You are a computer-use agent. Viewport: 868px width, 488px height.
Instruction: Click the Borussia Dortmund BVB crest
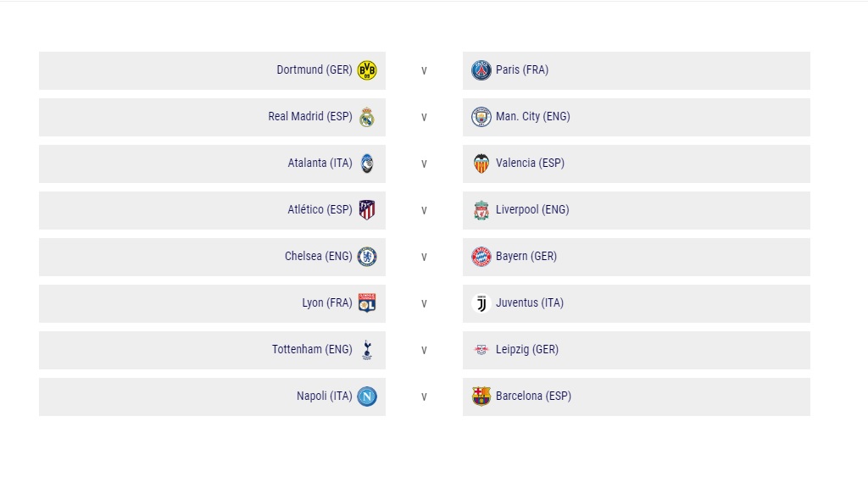(x=367, y=70)
